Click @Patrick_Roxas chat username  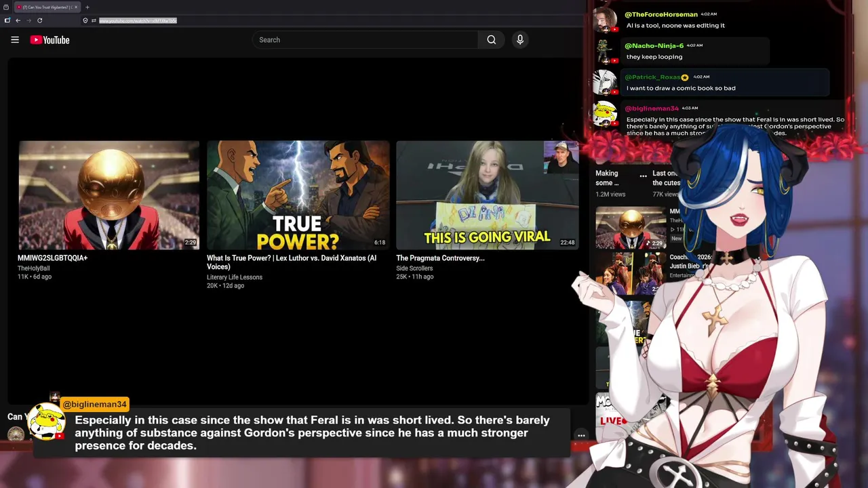click(652, 77)
